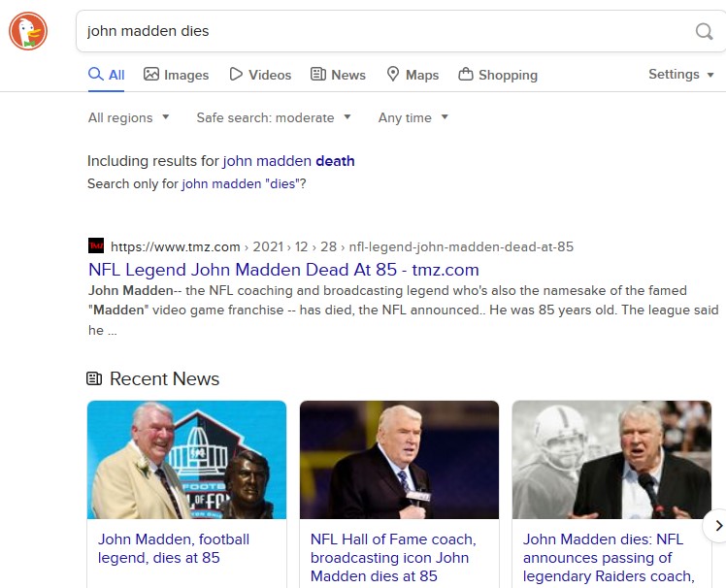Screen dimensions: 726x588
Task: Click thumbnail of Madden in dark suit with microphone
Action: (399, 460)
